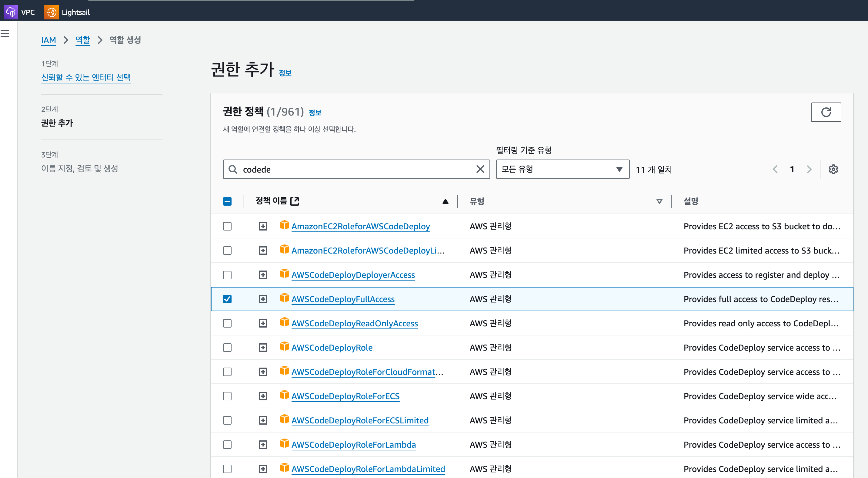
Task: Check the AWSCodeDeployRole policy checkbox
Action: tap(227, 348)
